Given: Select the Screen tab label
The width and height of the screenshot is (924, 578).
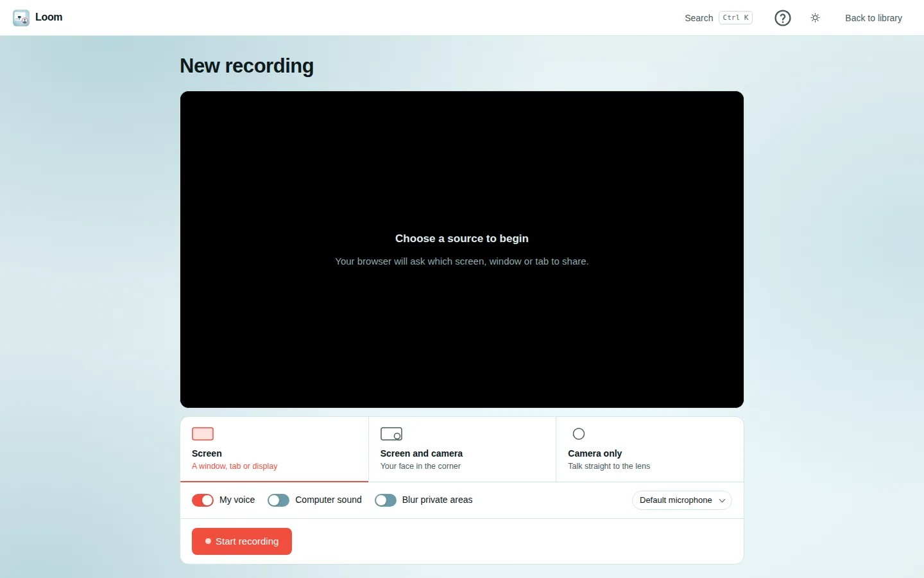Looking at the screenshot, I should pos(207,453).
